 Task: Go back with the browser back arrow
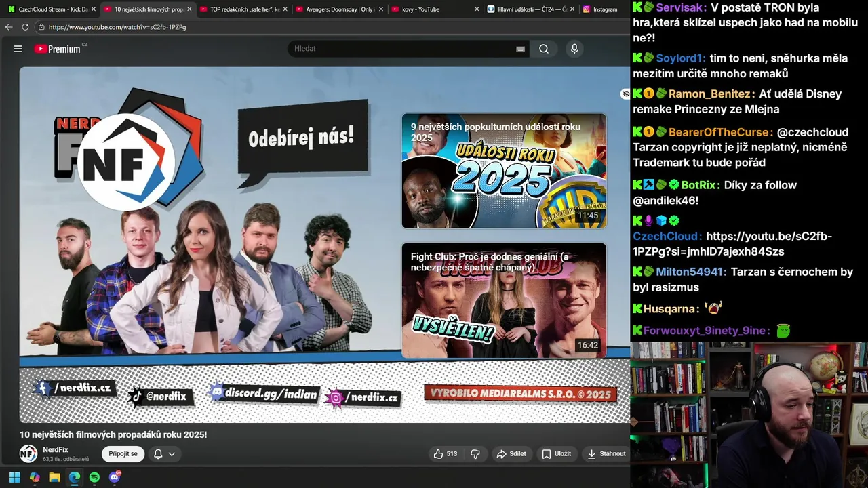point(9,27)
